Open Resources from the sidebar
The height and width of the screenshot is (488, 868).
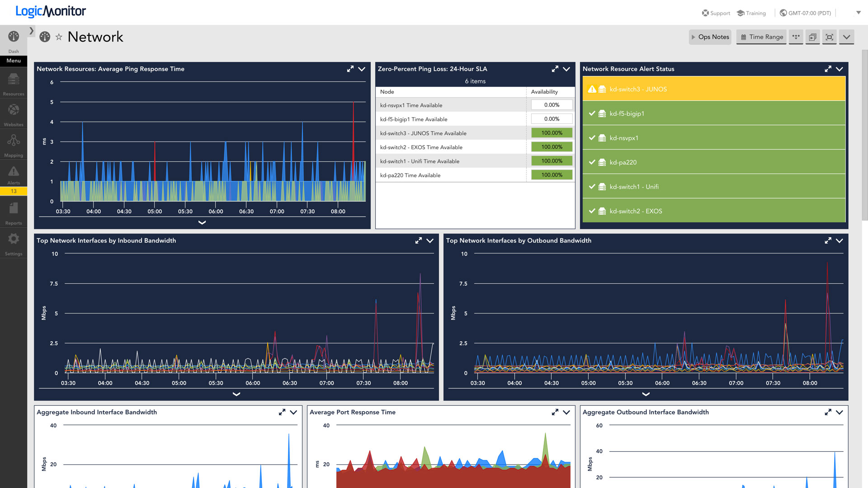[x=14, y=84]
